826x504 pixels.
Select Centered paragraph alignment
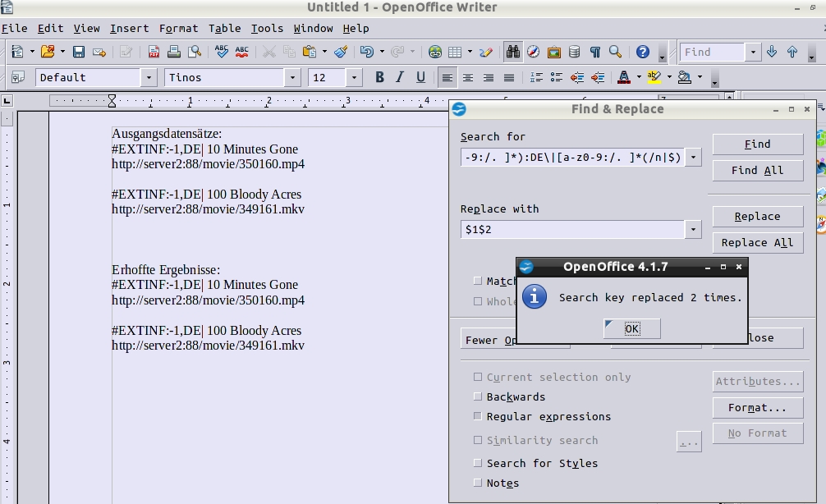467,77
